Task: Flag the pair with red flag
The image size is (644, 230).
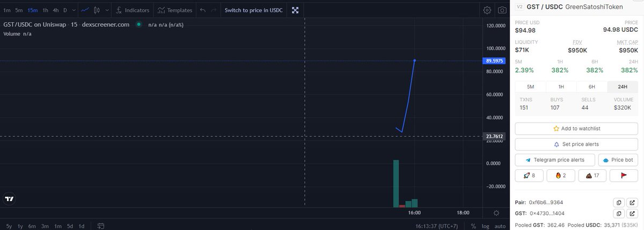Action: point(624,175)
